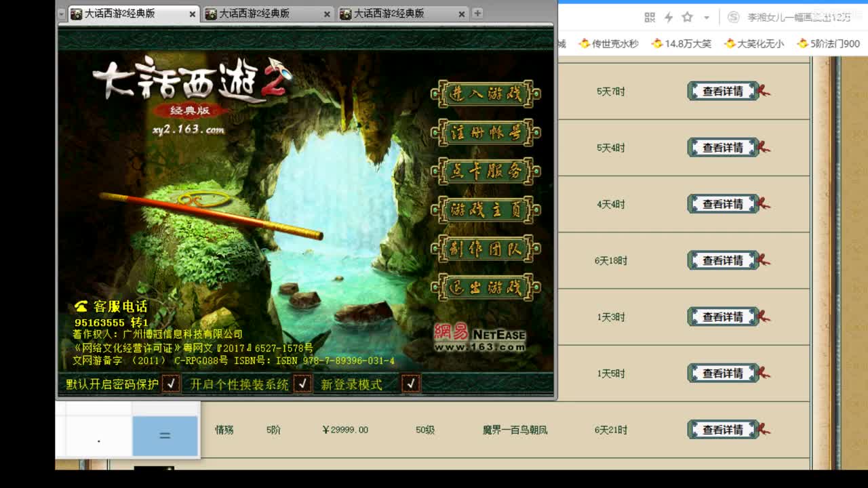Image resolution: width=868 pixels, height=488 pixels.
Task: Click the game icon on the second tab
Action: (x=211, y=14)
